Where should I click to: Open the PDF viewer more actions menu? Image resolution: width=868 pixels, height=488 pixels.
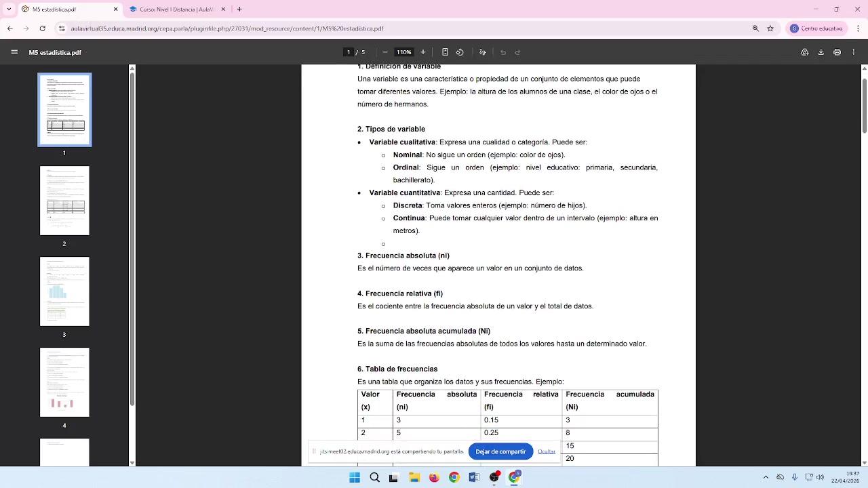coord(854,52)
